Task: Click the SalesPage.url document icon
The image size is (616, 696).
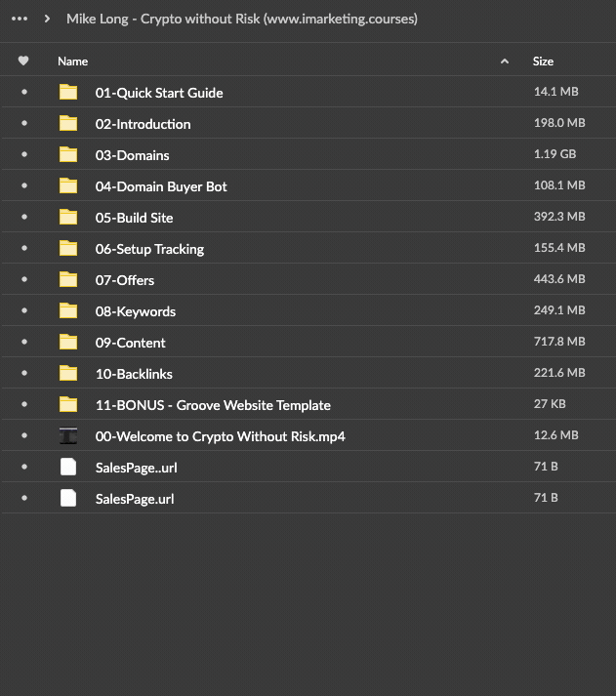Action: pos(68,498)
